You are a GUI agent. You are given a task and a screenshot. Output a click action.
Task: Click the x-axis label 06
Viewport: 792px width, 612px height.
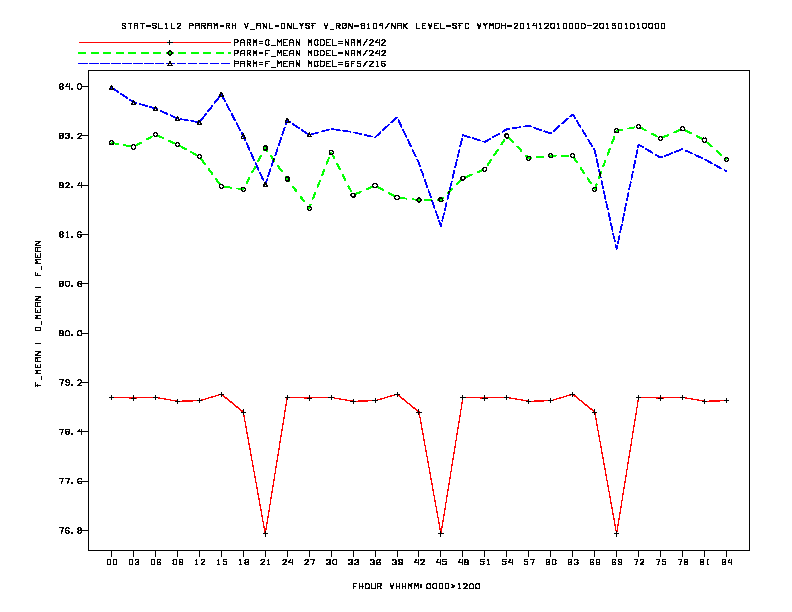pyautogui.click(x=156, y=562)
